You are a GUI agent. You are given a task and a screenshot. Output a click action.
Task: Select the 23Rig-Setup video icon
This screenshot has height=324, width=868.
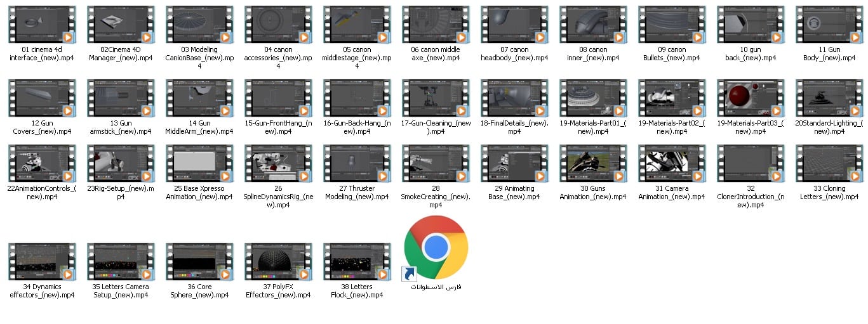click(121, 163)
